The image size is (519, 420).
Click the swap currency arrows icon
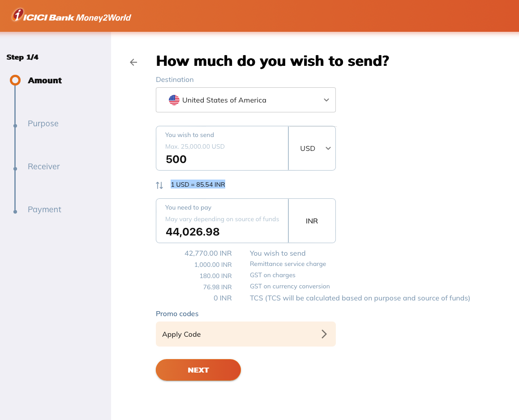pos(159,185)
